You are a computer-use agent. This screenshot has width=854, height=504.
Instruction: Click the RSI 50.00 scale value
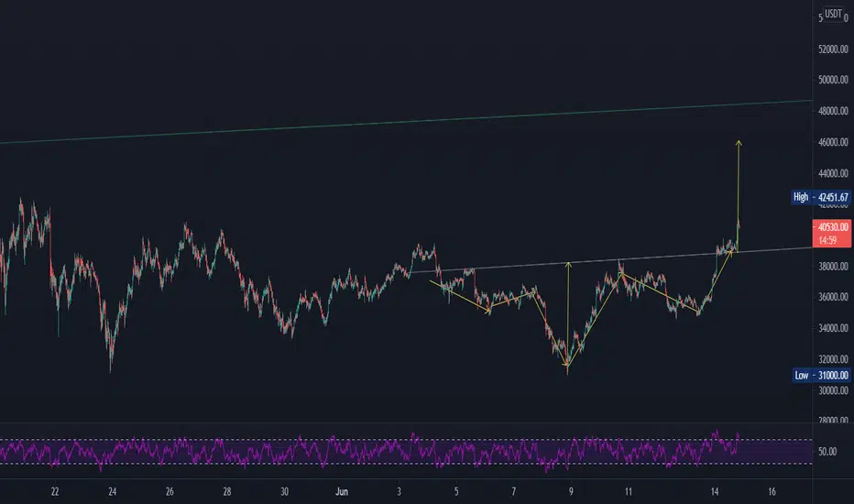827,452
